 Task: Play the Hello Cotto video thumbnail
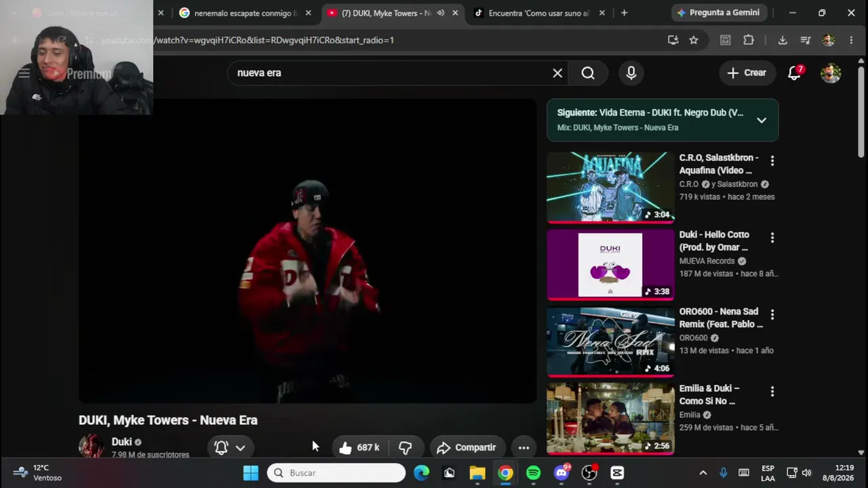click(610, 264)
